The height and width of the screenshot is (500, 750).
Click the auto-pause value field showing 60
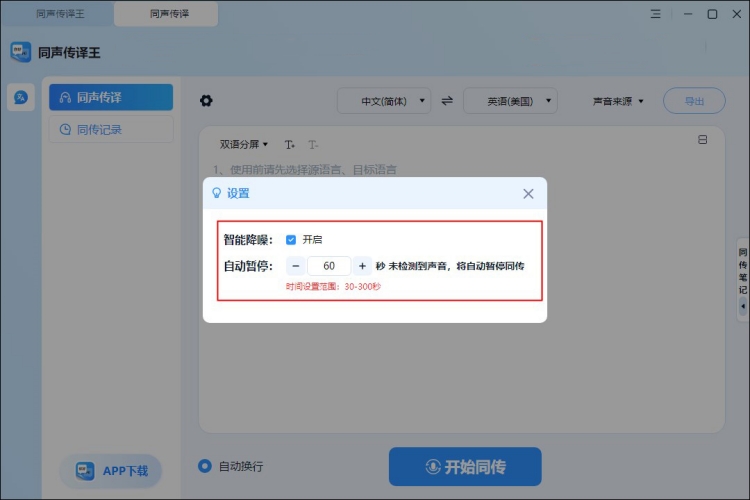(x=329, y=266)
